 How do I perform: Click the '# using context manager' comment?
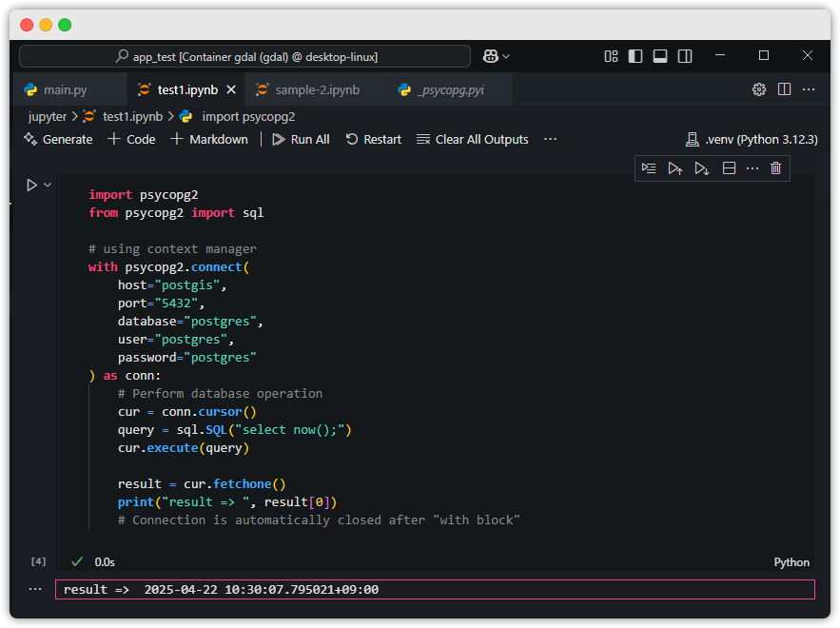pyautogui.click(x=172, y=249)
